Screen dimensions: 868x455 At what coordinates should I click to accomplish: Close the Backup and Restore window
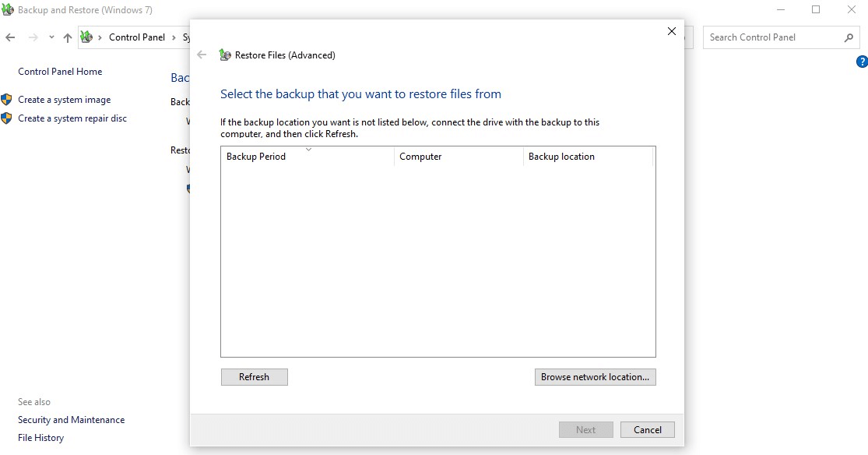coord(852,9)
